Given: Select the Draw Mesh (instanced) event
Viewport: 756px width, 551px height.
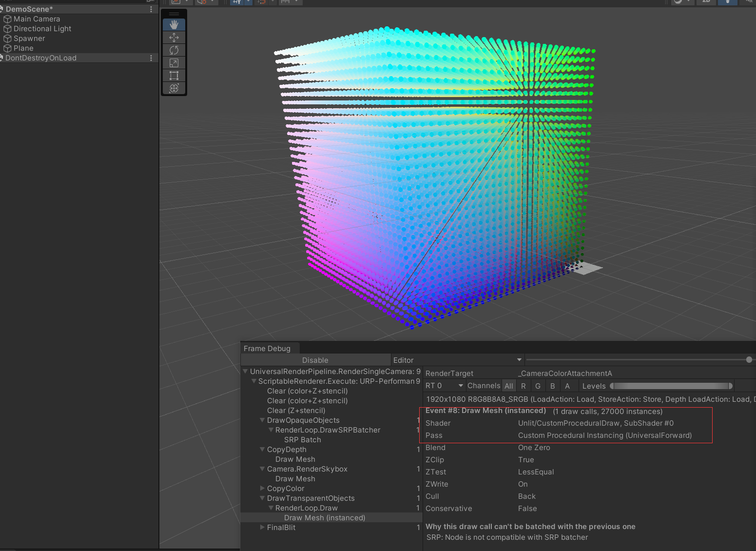Looking at the screenshot, I should pyautogui.click(x=325, y=517).
